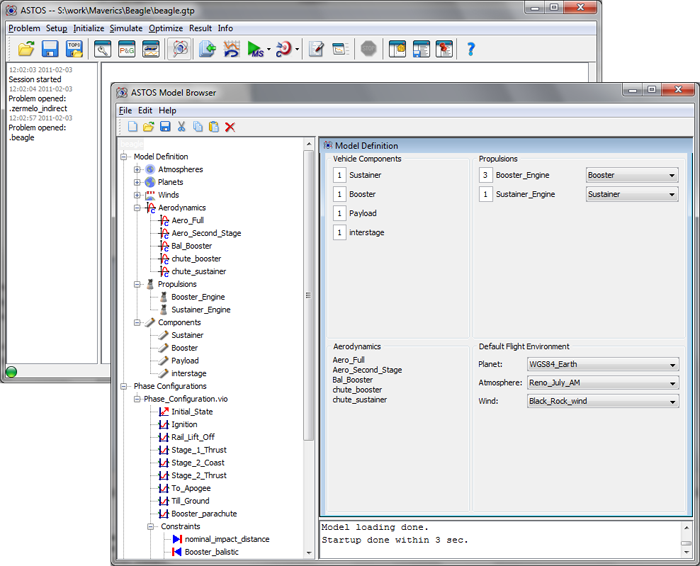Click the open folder icon in Model Browser
Screen dimensions: 700x566
pyautogui.click(x=149, y=127)
